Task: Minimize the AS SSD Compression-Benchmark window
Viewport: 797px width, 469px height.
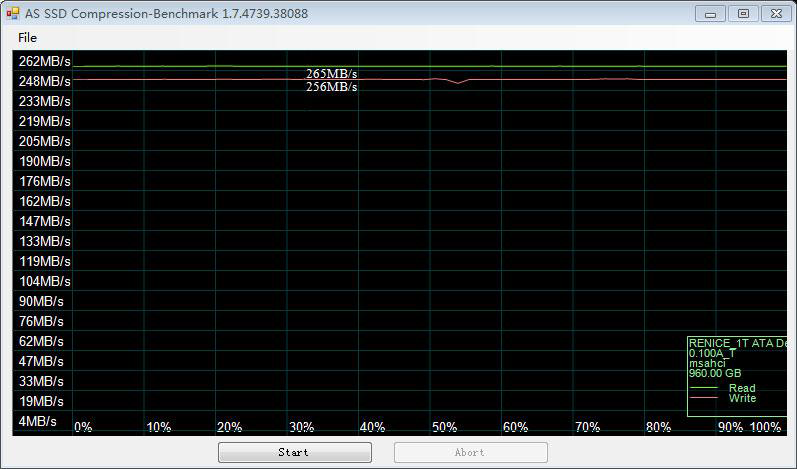Action: coord(711,14)
